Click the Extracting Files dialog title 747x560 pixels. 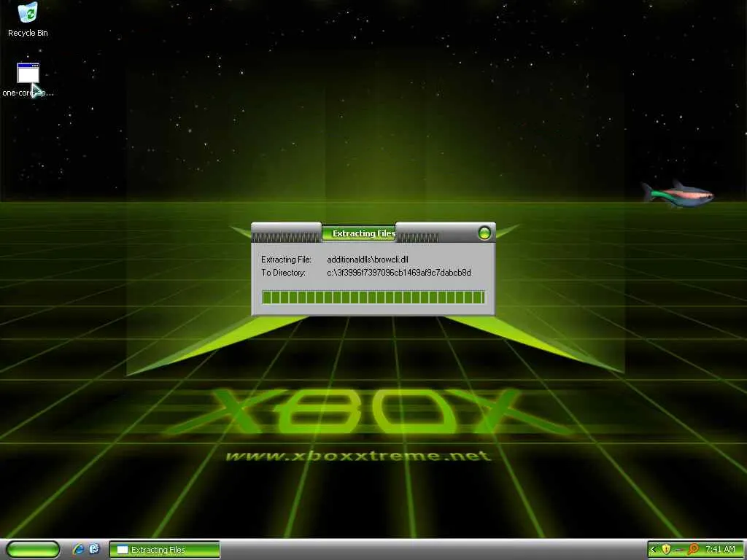click(363, 233)
